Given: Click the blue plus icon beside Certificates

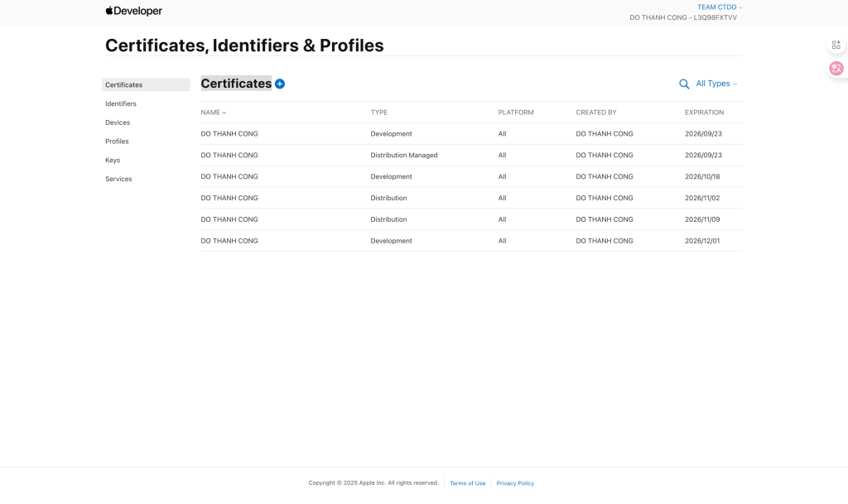Looking at the screenshot, I should click(x=280, y=84).
